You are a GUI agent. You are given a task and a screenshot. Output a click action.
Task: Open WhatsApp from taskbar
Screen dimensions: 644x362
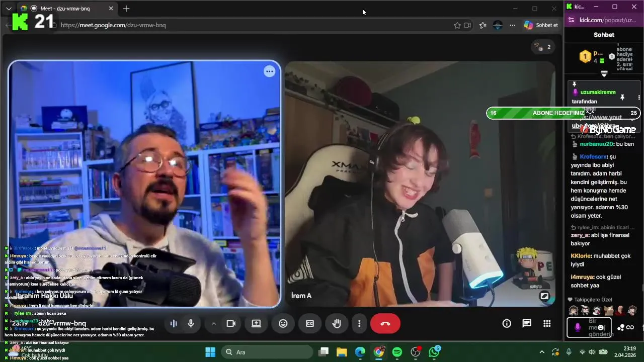(434, 352)
